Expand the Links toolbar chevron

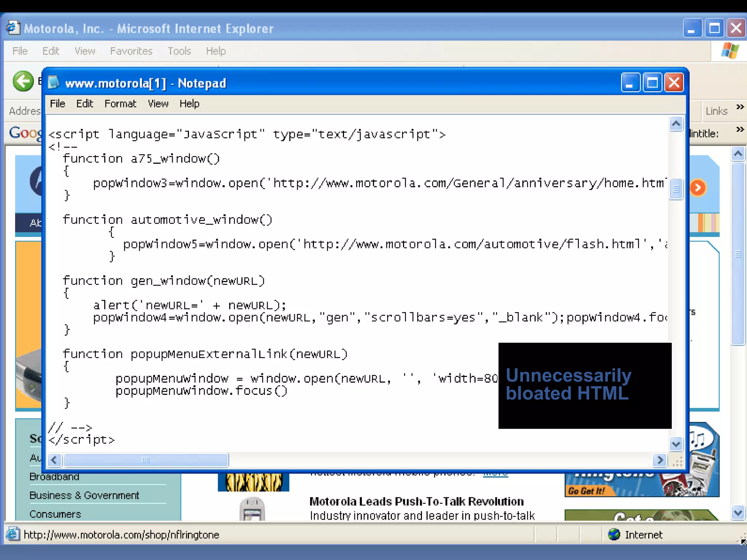[x=740, y=107]
